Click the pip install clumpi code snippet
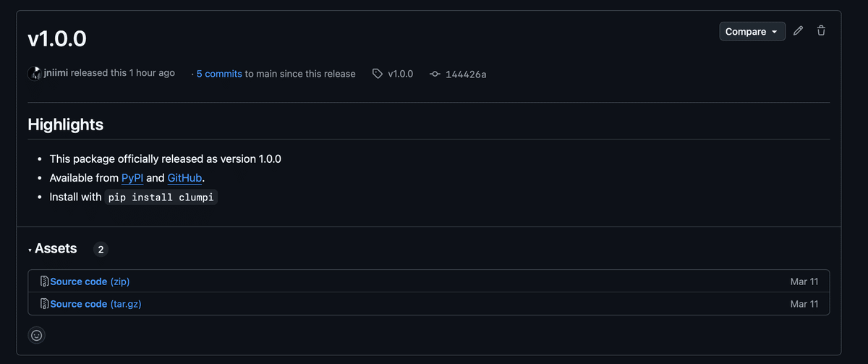The height and width of the screenshot is (364, 868). [x=161, y=198]
